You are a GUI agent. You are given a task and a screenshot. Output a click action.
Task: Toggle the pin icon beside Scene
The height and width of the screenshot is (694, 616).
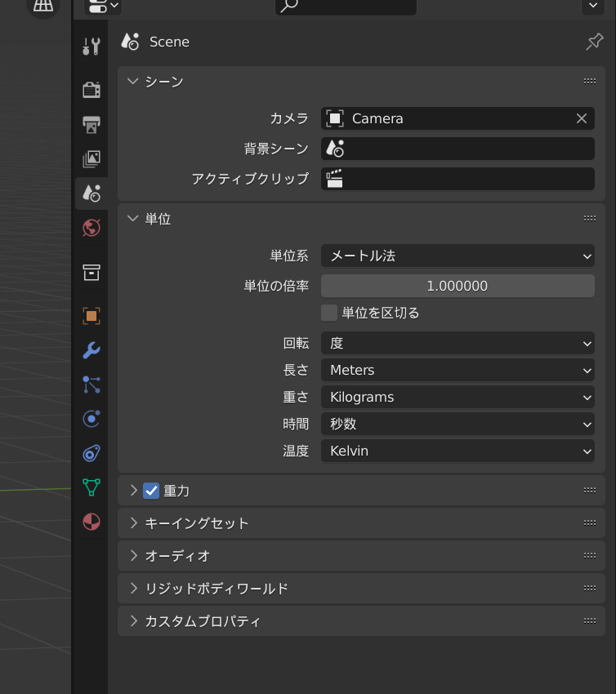(x=594, y=42)
